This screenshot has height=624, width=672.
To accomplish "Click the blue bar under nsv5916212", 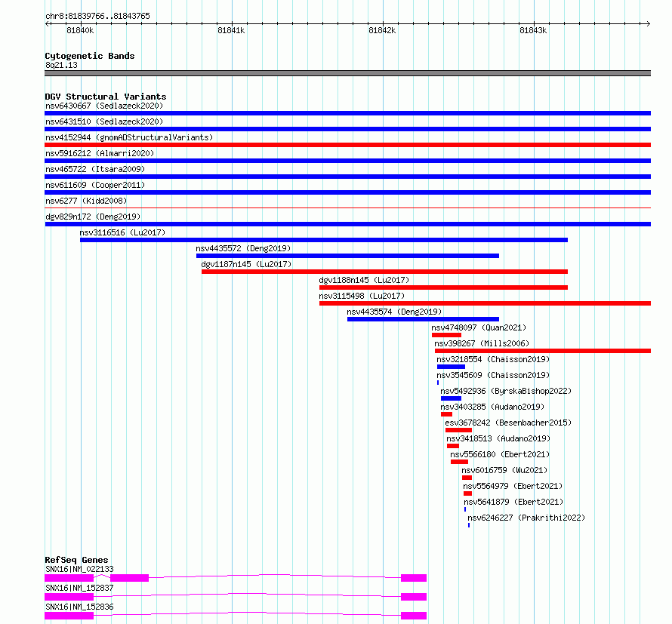I will tap(347, 161).
